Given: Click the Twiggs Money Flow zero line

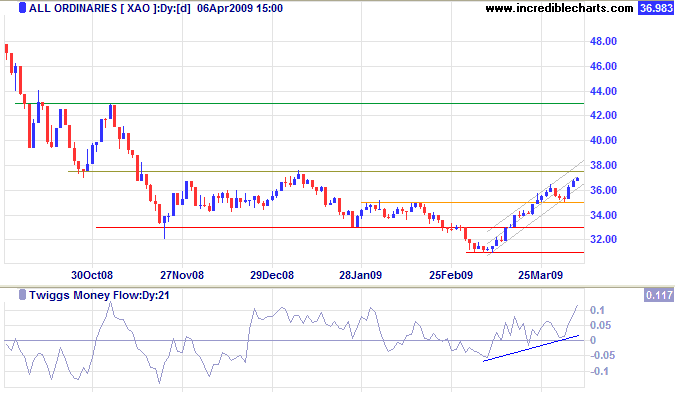Looking at the screenshot, I should click(294, 340).
